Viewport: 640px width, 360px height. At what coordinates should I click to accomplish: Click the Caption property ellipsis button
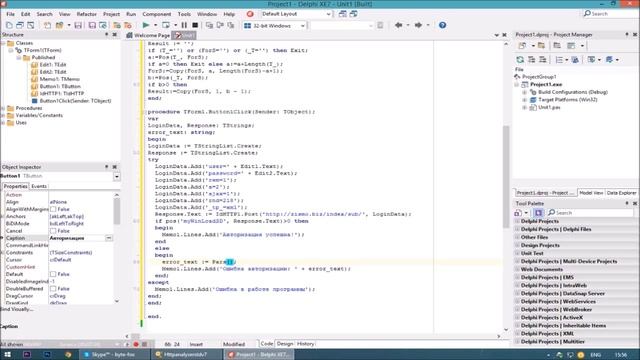click(109, 238)
